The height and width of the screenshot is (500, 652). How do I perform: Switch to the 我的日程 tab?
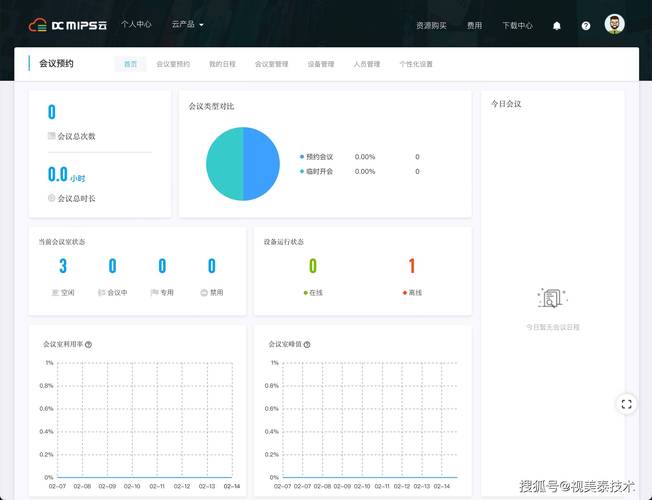click(x=222, y=64)
